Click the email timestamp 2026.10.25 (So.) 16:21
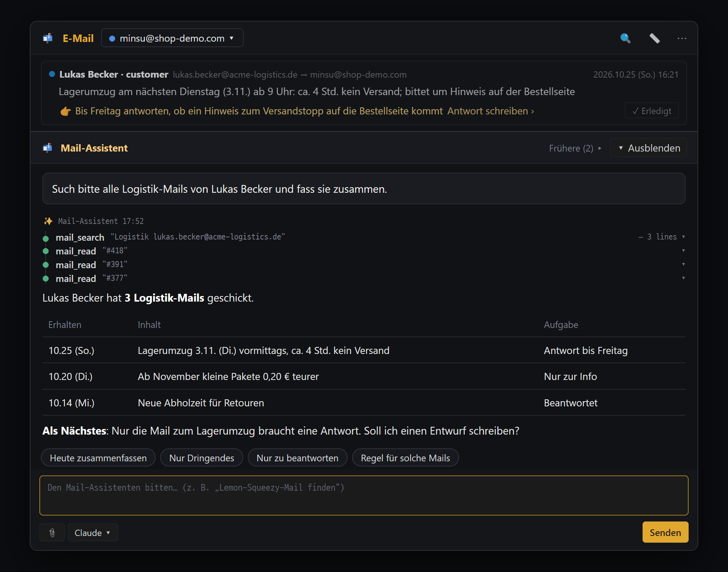Screen dimensions: 728x572 click(636, 74)
